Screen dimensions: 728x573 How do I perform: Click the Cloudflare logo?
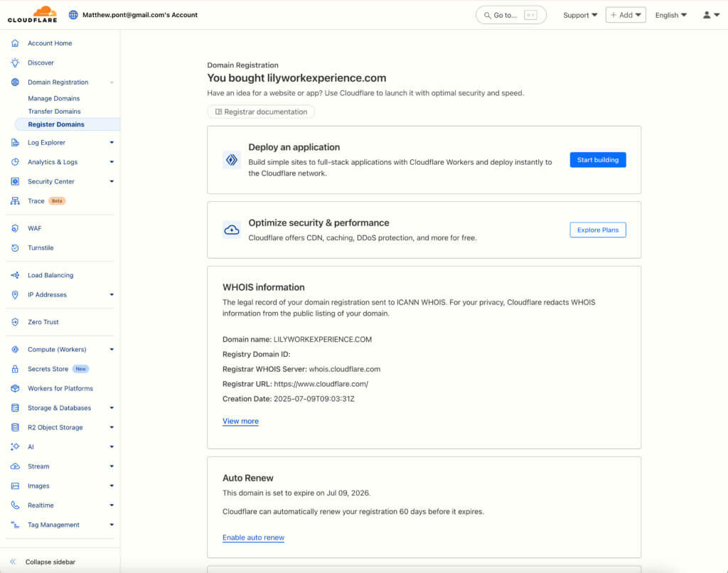32,14
